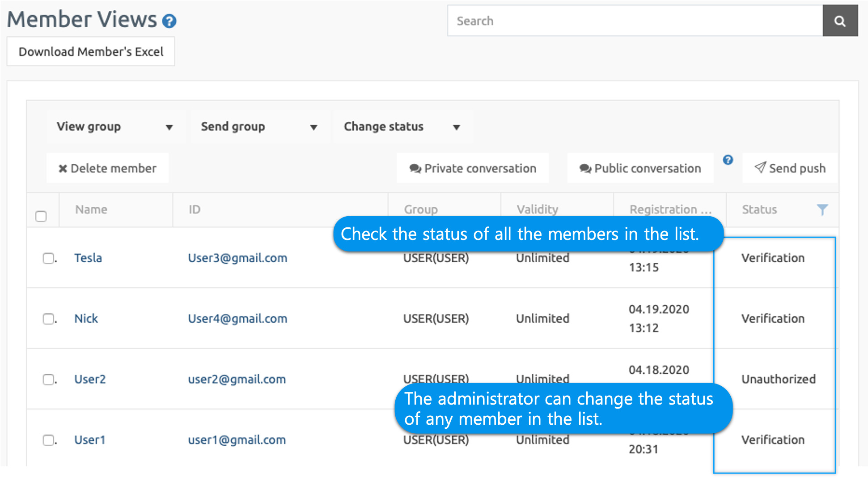868x478 pixels.
Task: Open help icon beside Member Views title
Action: pyautogui.click(x=169, y=21)
